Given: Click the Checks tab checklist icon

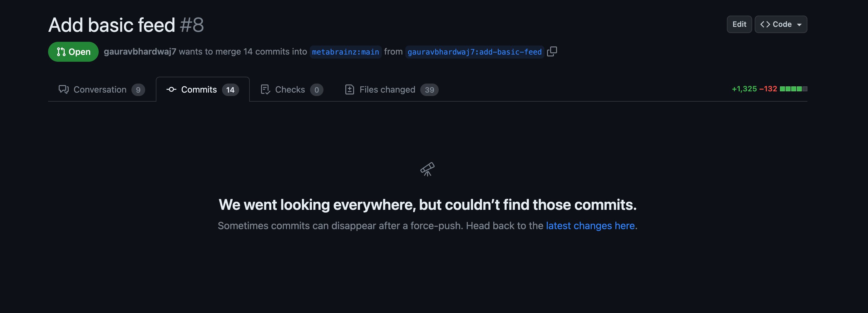Looking at the screenshot, I should 265,89.
